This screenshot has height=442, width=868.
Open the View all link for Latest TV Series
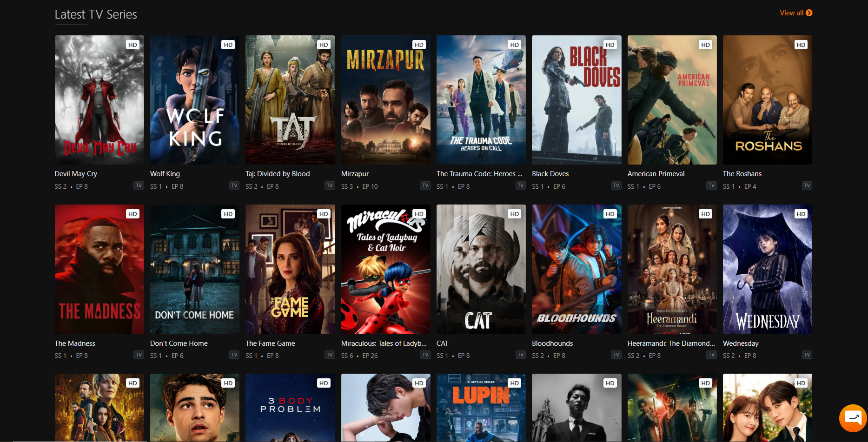(796, 13)
